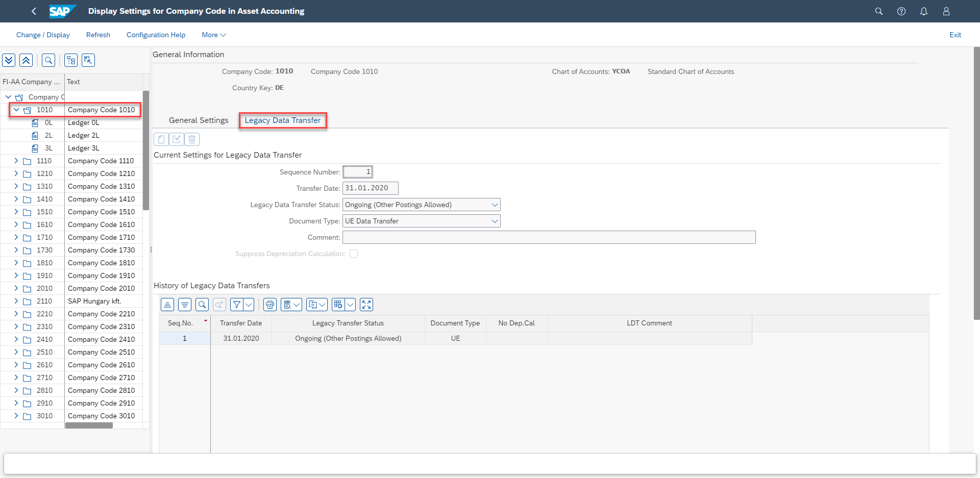The height and width of the screenshot is (478, 980).
Task: Click the Transfer Date field
Action: (x=371, y=188)
